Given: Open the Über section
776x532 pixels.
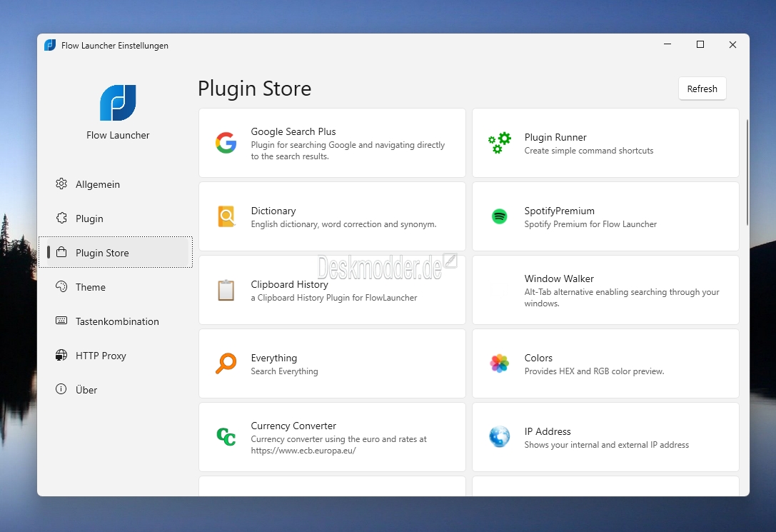Looking at the screenshot, I should pyautogui.click(x=116, y=389).
